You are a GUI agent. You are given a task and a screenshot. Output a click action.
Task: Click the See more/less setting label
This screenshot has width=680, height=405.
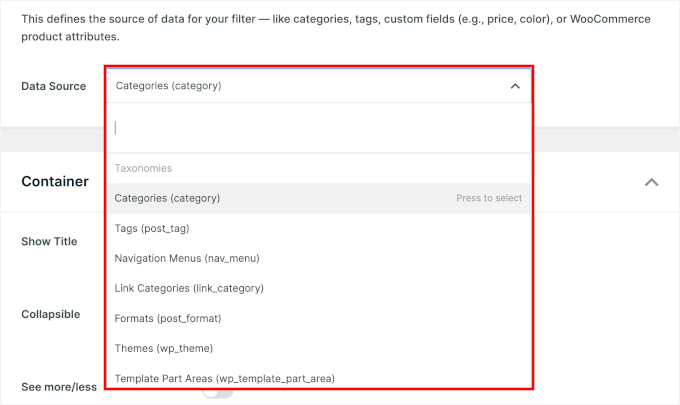point(59,386)
